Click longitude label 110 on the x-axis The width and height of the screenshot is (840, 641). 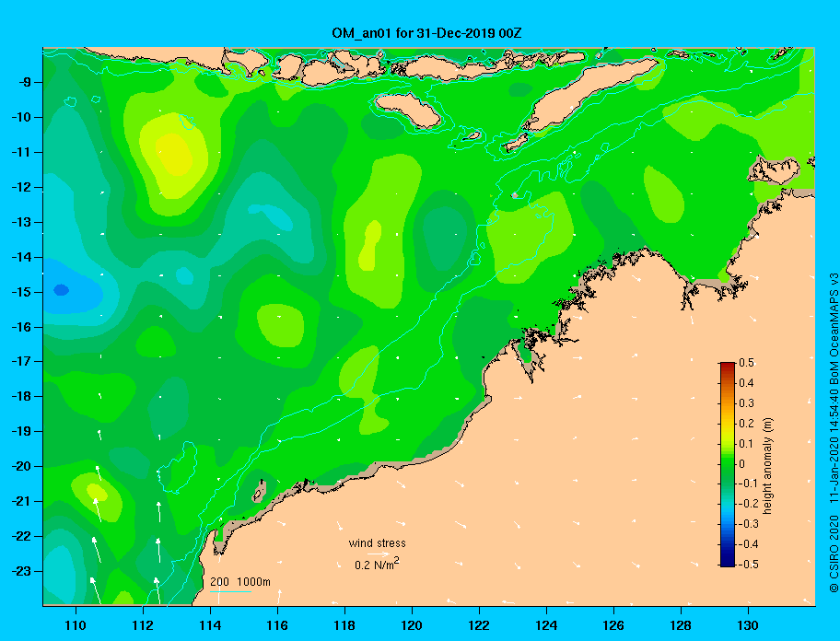(x=76, y=625)
